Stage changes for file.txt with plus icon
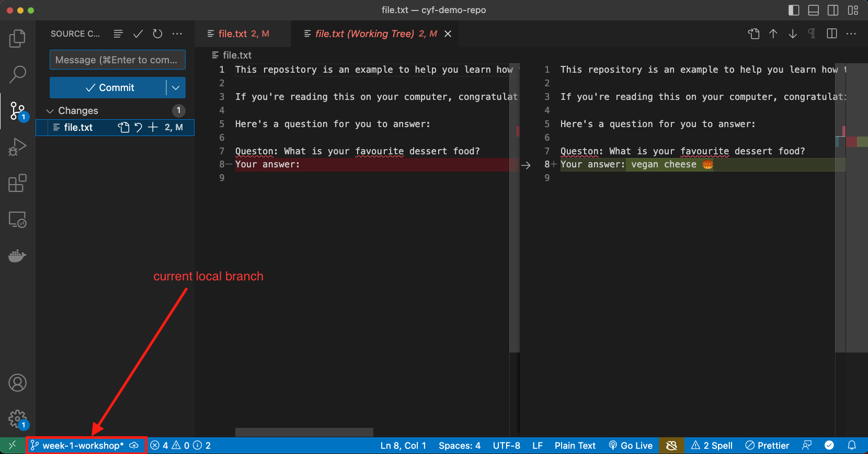 pyautogui.click(x=153, y=127)
